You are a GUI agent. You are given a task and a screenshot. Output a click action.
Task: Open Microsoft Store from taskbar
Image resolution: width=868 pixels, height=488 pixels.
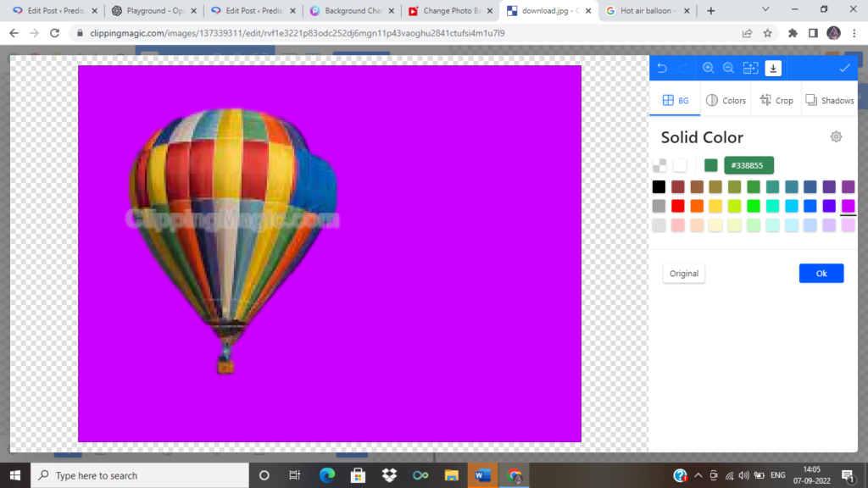[359, 475]
